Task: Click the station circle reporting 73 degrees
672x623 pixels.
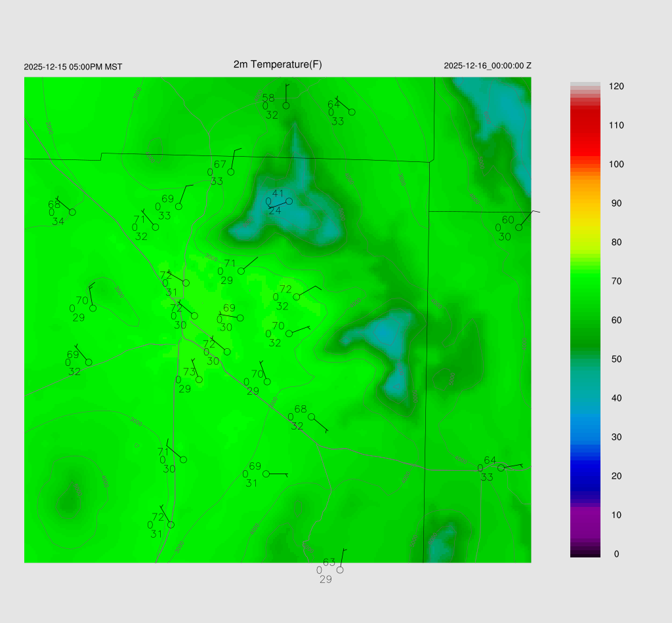Action: click(199, 379)
